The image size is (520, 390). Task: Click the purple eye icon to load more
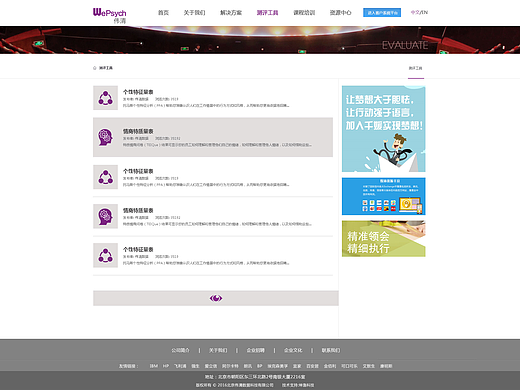tap(216, 298)
